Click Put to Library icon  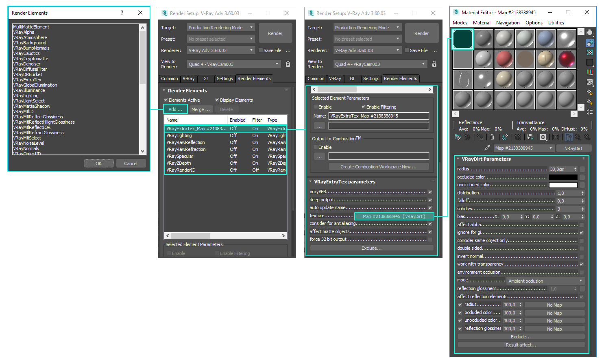(530, 137)
